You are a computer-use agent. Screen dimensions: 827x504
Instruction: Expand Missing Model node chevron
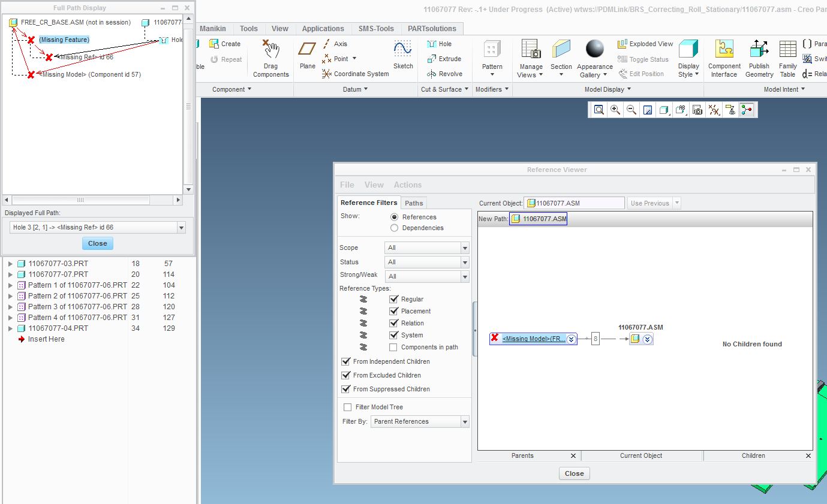point(572,339)
